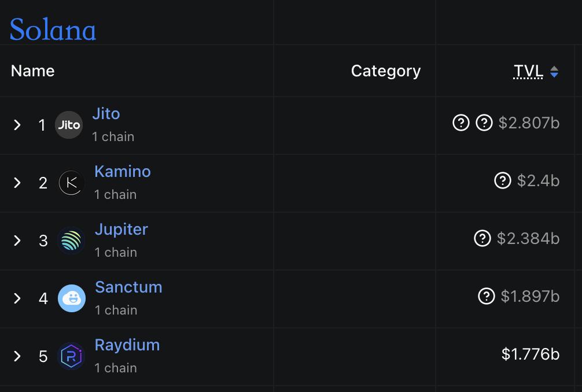Expand the Jito row chevron
The image size is (582, 392).
[x=17, y=125]
